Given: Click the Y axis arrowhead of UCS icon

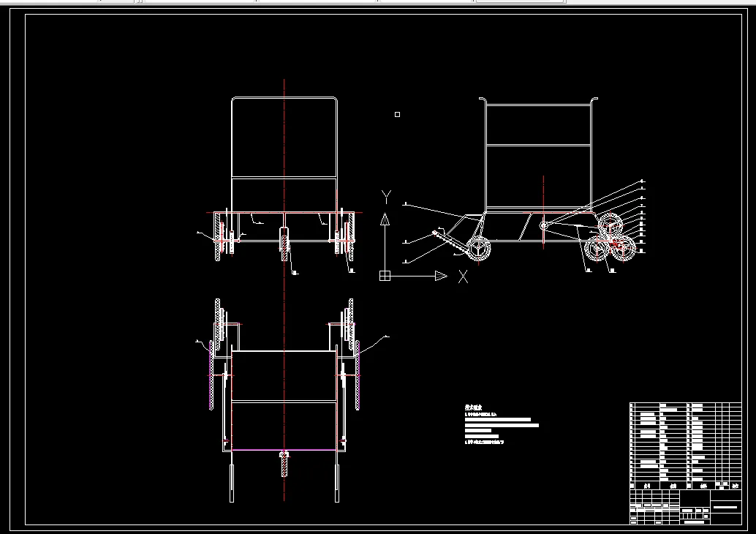Looking at the screenshot, I should (385, 219).
